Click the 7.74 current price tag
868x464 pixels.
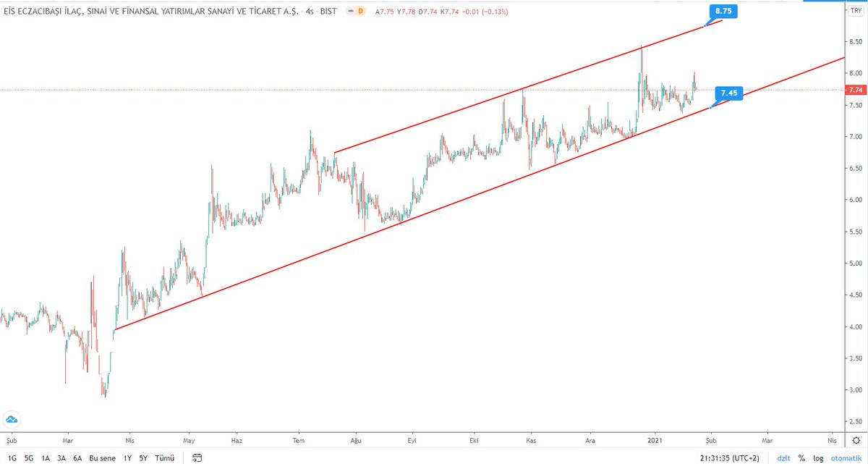click(855, 90)
